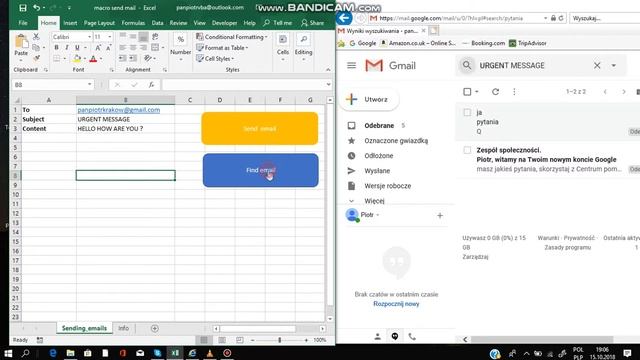Open the Wysłane sent folder
The height and width of the screenshot is (360, 640).
coord(377,171)
